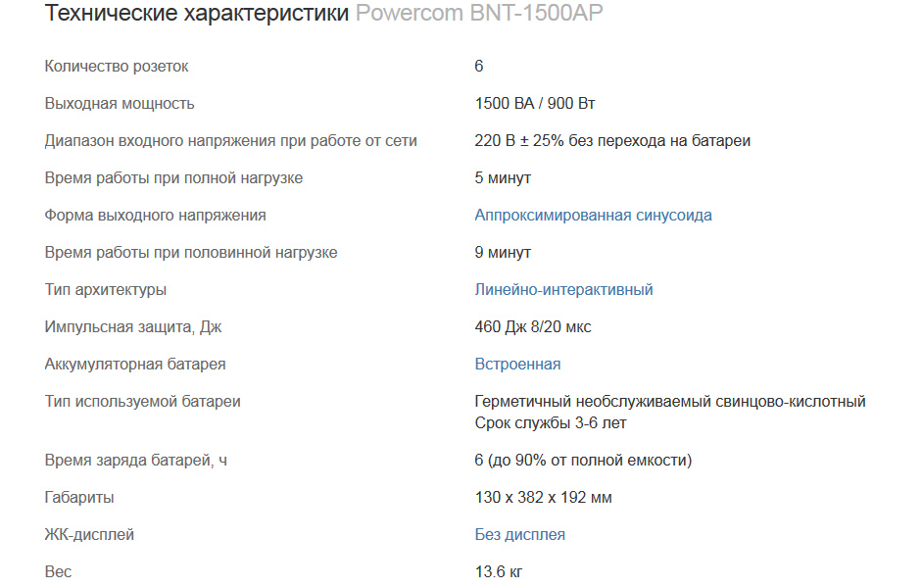Open the Аппроксимированная синусоида link
Screen dimensions: 922x588
(593, 216)
